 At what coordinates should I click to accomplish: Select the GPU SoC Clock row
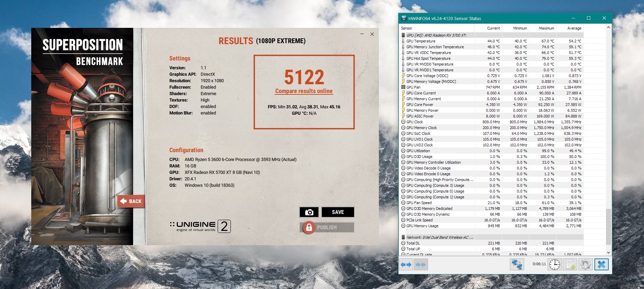[x=492, y=133]
